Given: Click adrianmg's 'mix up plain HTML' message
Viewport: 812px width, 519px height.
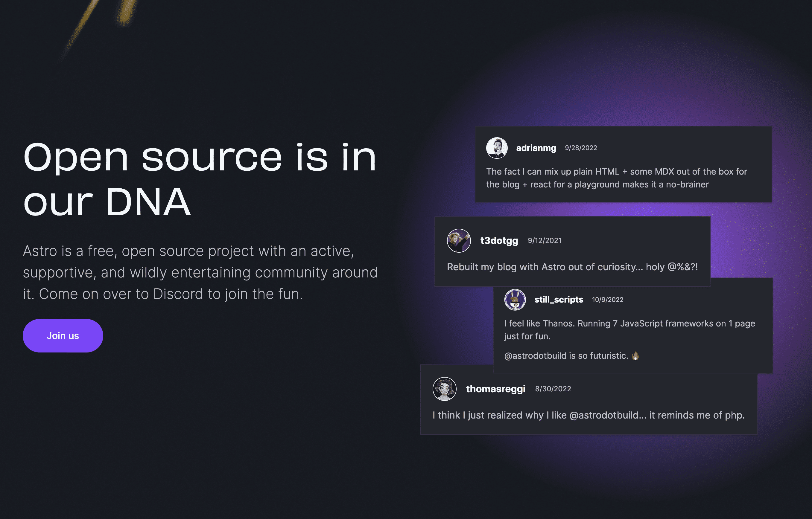Looking at the screenshot, I should [616, 178].
